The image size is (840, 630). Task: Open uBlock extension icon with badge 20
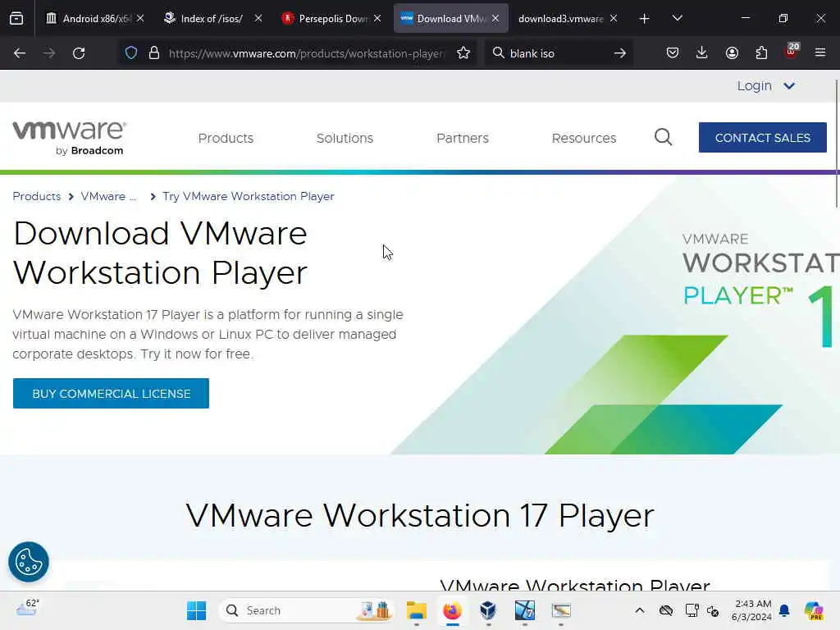click(x=792, y=52)
